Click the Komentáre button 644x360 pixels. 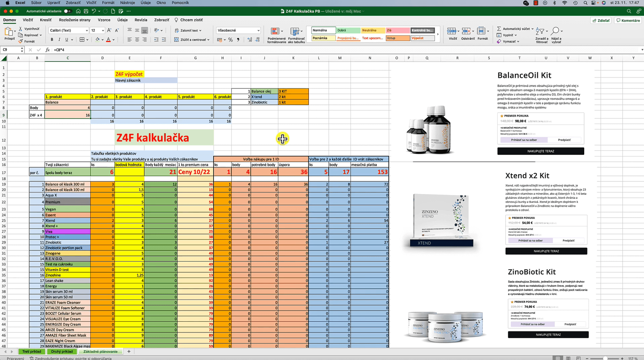click(x=628, y=20)
